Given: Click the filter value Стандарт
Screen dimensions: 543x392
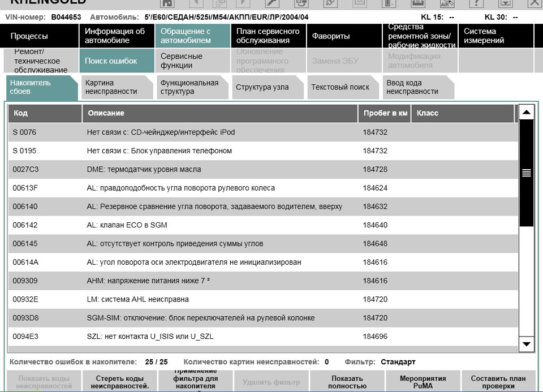Looking at the screenshot, I should tap(398, 362).
